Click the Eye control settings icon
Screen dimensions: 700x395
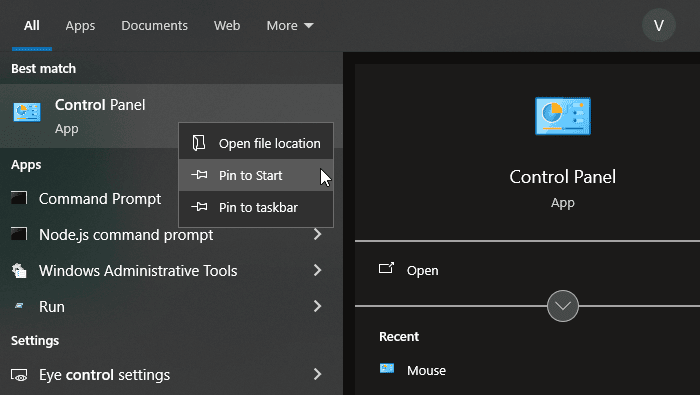coord(19,375)
